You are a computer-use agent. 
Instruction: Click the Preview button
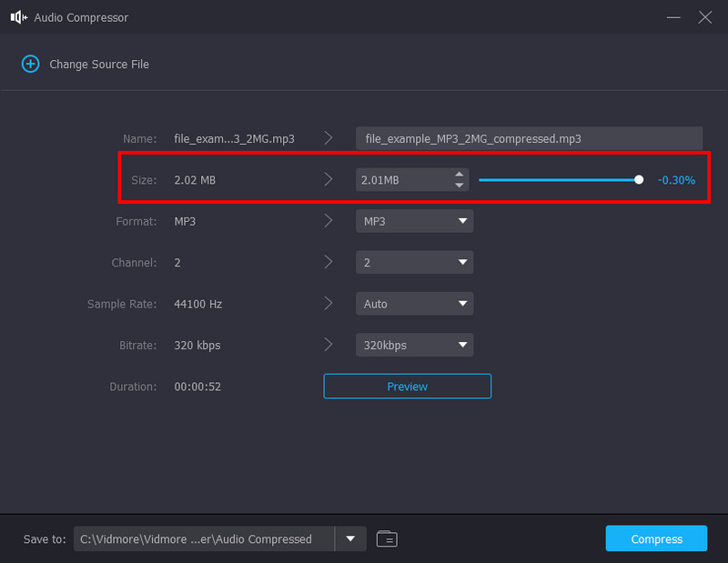[x=407, y=386]
